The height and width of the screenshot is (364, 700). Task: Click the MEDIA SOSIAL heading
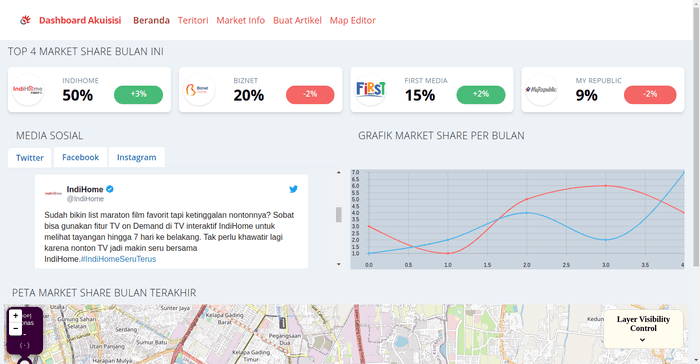coord(50,136)
